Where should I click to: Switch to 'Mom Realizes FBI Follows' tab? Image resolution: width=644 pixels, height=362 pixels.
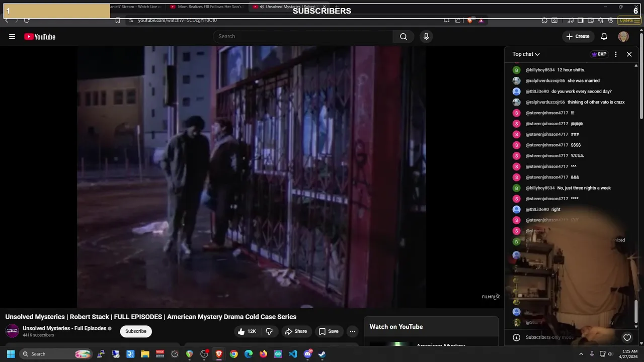point(207,7)
